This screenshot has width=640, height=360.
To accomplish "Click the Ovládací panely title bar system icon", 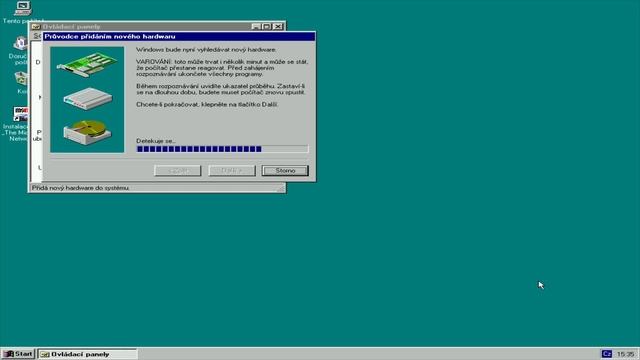I will 36,27.
